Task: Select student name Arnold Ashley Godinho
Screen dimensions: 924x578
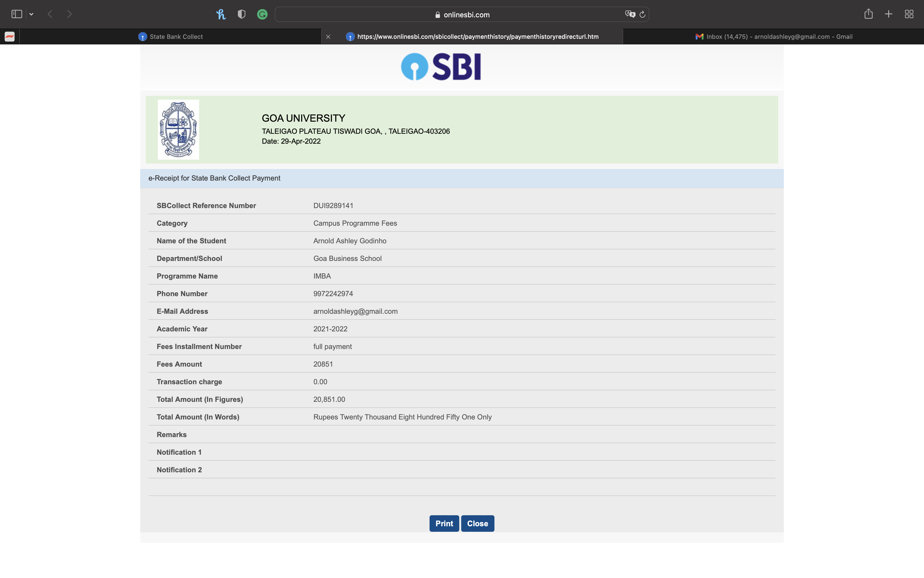Action: tap(350, 241)
